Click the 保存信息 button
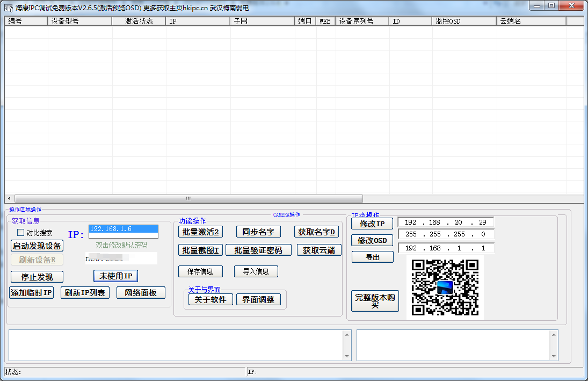The height and width of the screenshot is (381, 588). point(201,271)
